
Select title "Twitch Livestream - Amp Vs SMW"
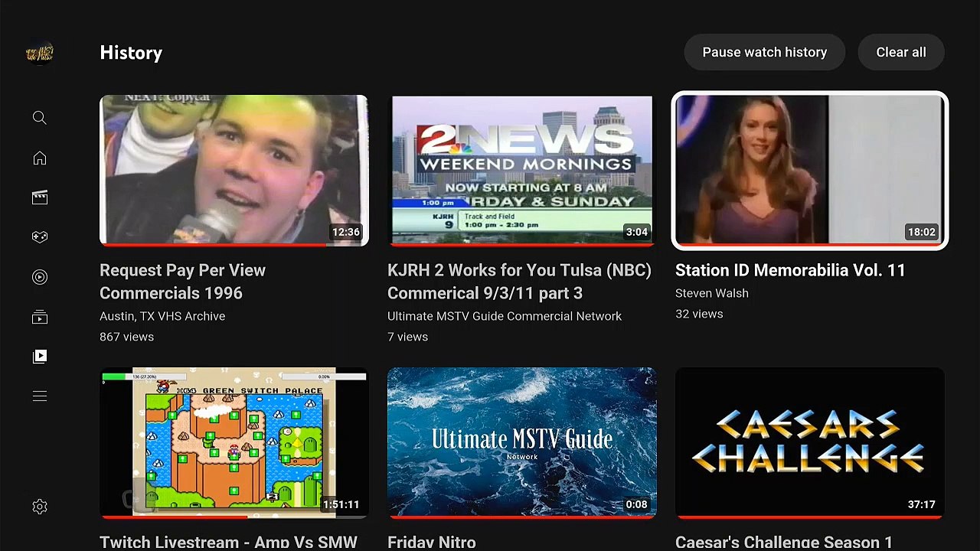click(228, 542)
